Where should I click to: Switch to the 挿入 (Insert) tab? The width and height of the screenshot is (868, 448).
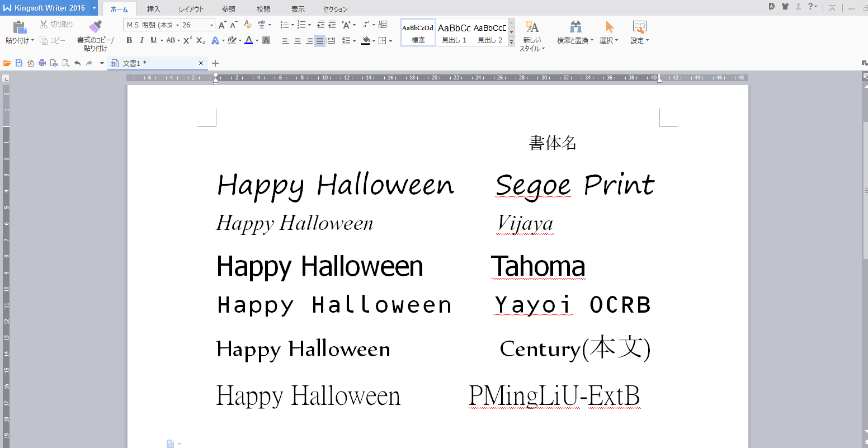pyautogui.click(x=153, y=10)
